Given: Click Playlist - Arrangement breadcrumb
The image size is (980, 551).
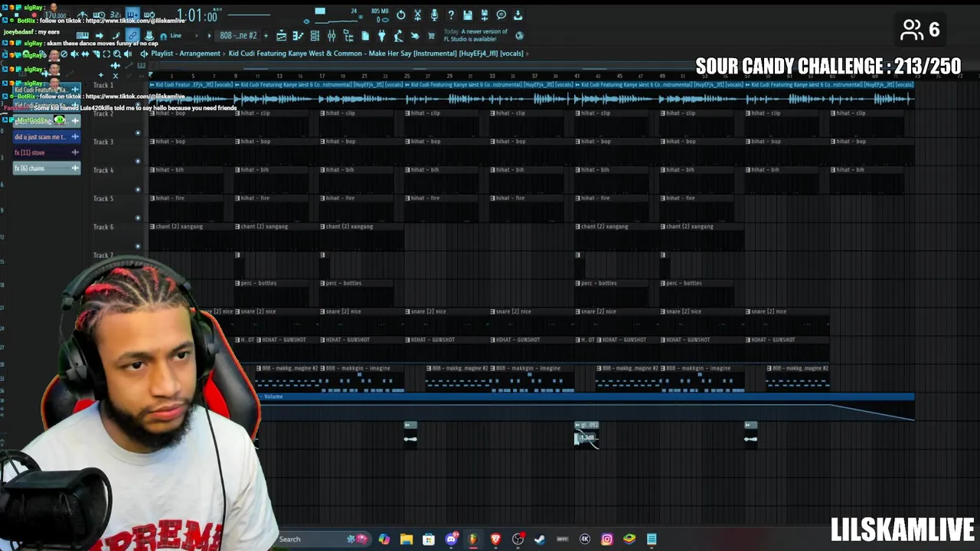Looking at the screenshot, I should (x=186, y=54).
